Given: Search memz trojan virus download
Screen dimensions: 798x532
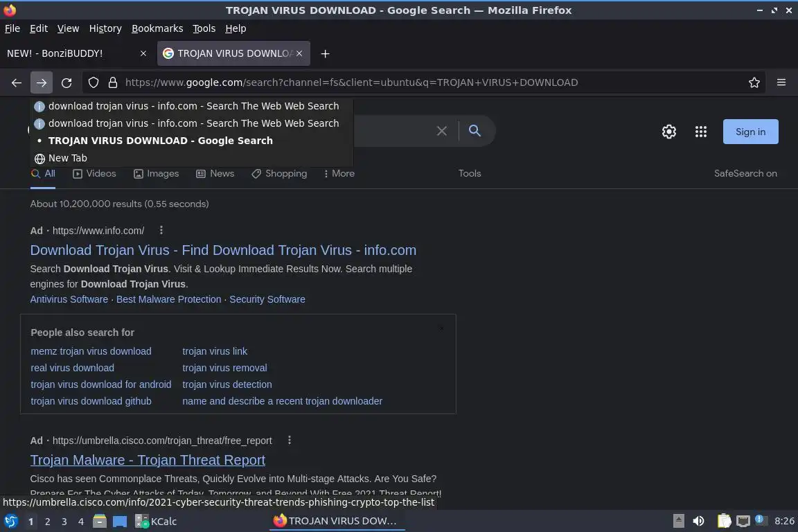Looking at the screenshot, I should click(91, 351).
